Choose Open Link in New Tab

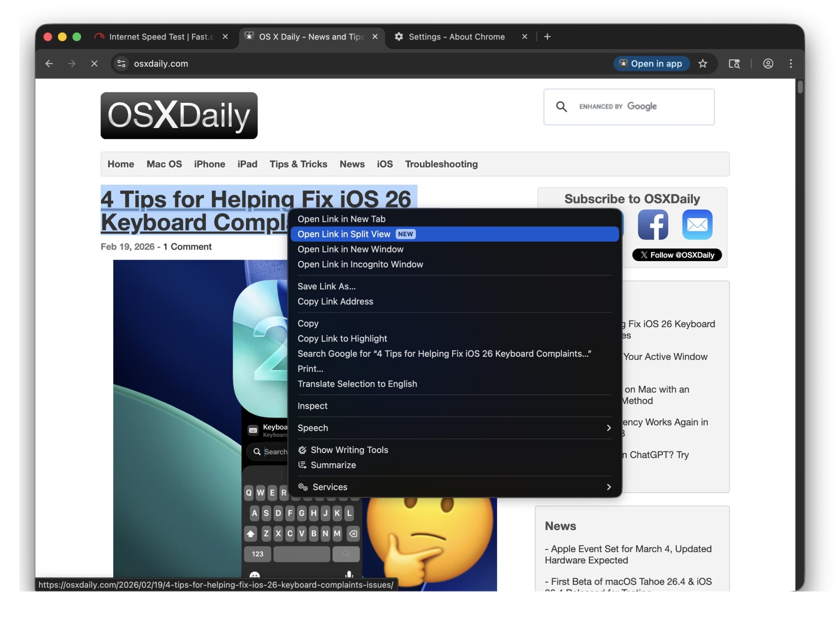tap(454, 219)
